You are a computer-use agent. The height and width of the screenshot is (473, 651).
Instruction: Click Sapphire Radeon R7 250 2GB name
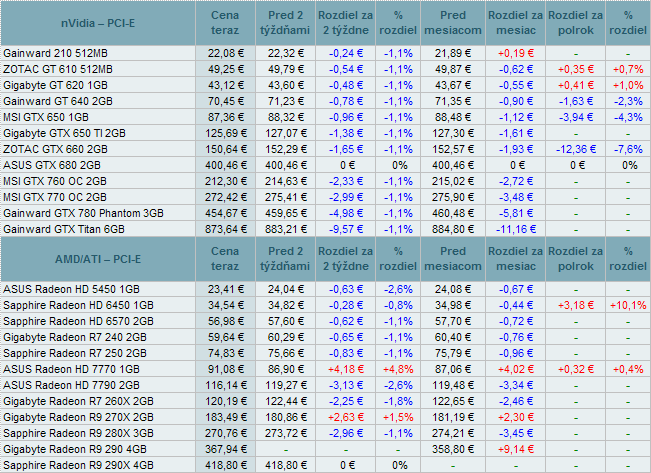(75, 353)
